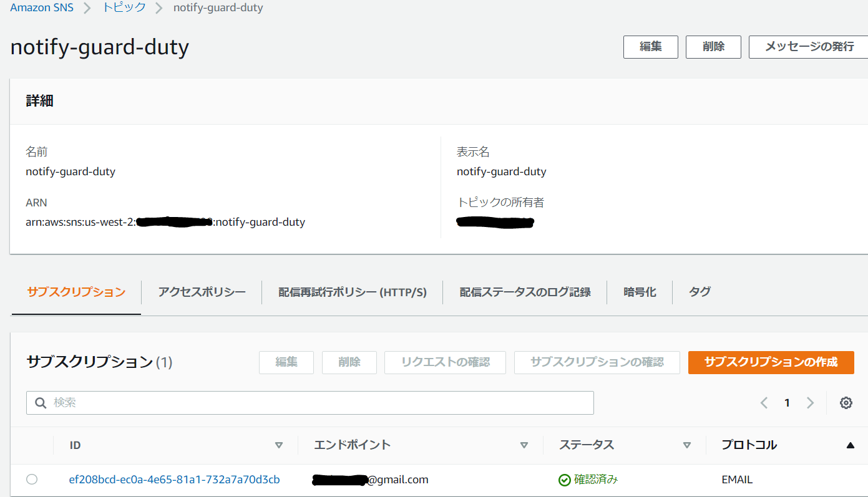Click inside the 検索 search input field
Image resolution: width=868 pixels, height=497 pixels.
pyautogui.click(x=250, y=402)
